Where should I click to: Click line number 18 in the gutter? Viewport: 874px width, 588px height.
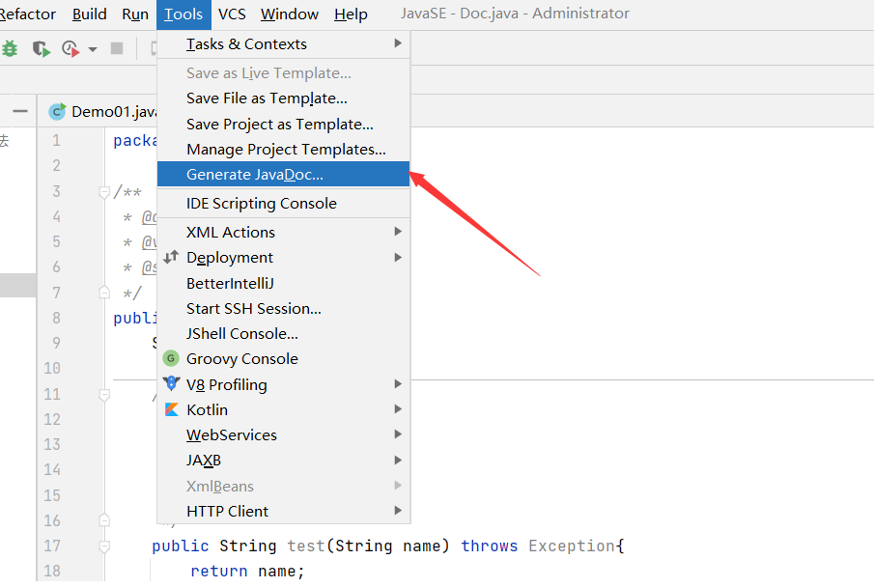[52, 571]
